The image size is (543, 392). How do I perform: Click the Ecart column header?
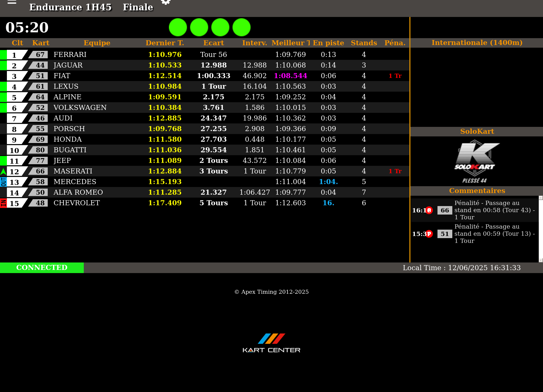(213, 43)
